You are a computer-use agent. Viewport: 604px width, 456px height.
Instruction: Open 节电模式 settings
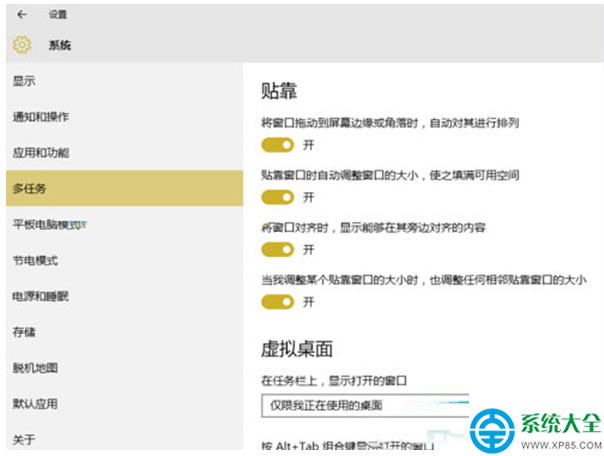[x=35, y=260]
